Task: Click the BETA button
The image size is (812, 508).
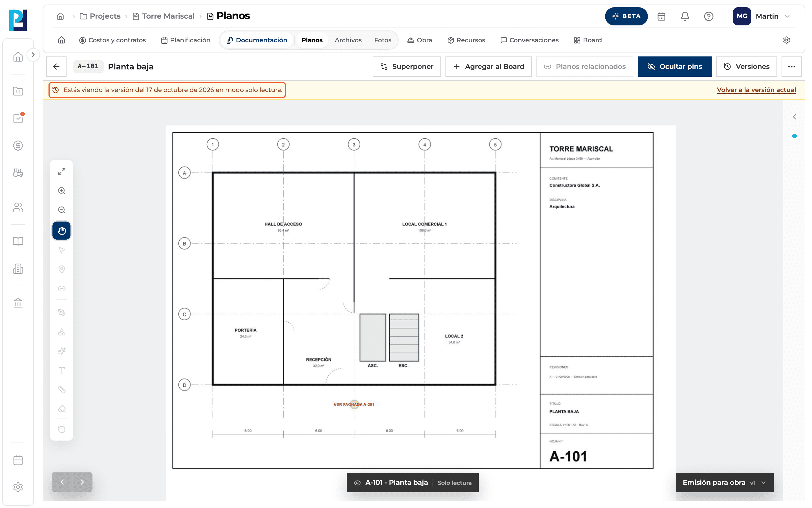Action: click(626, 16)
